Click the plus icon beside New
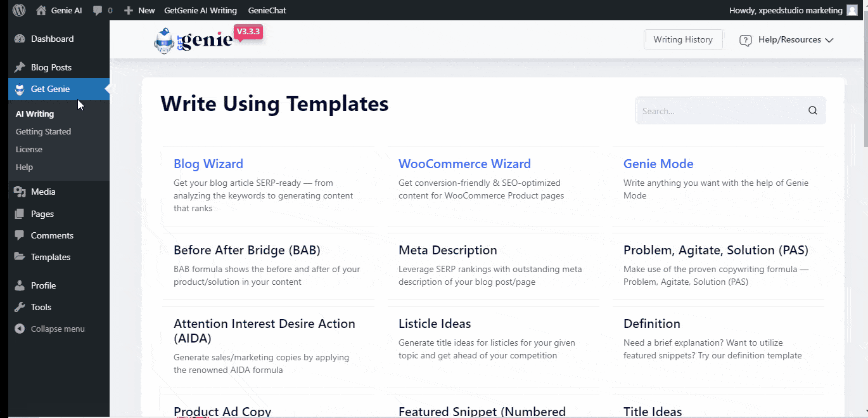Viewport: 868px width, 418px height. pos(129,11)
